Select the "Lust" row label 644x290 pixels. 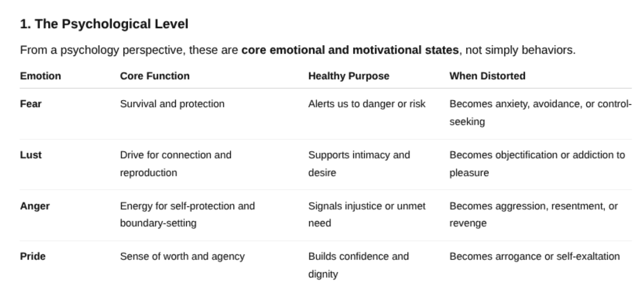click(x=31, y=155)
